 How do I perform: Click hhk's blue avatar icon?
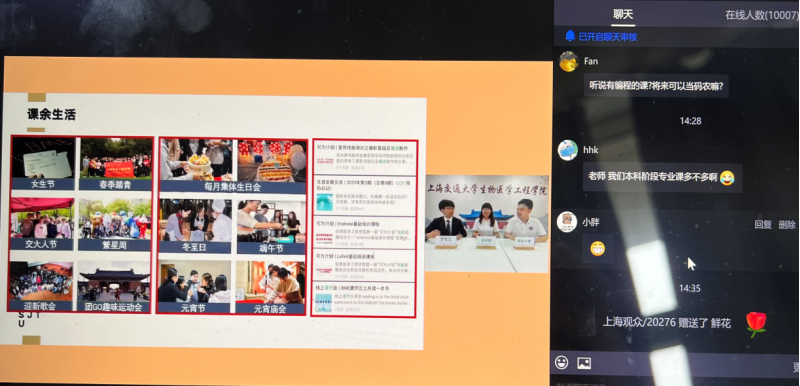coord(568,150)
